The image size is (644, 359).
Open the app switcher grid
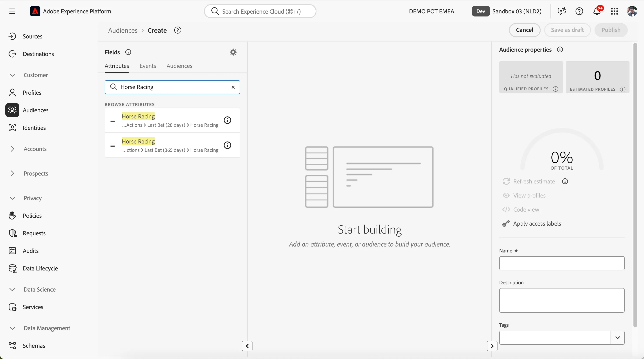pyautogui.click(x=615, y=11)
